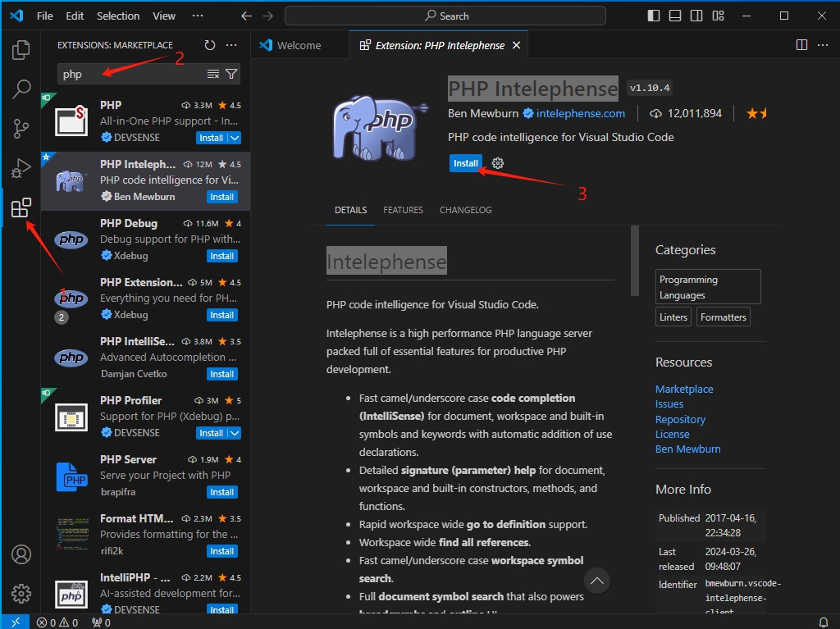Open the Marketplace resource link

click(684, 389)
